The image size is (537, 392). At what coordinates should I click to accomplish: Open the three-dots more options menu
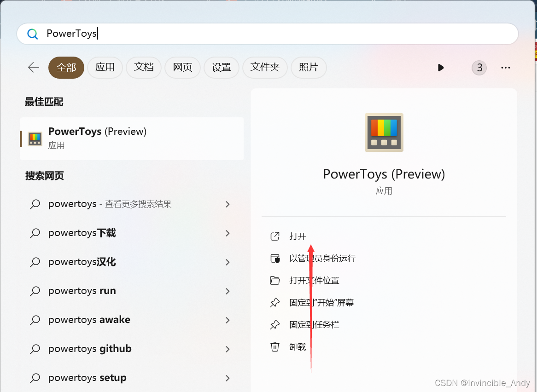coord(506,68)
